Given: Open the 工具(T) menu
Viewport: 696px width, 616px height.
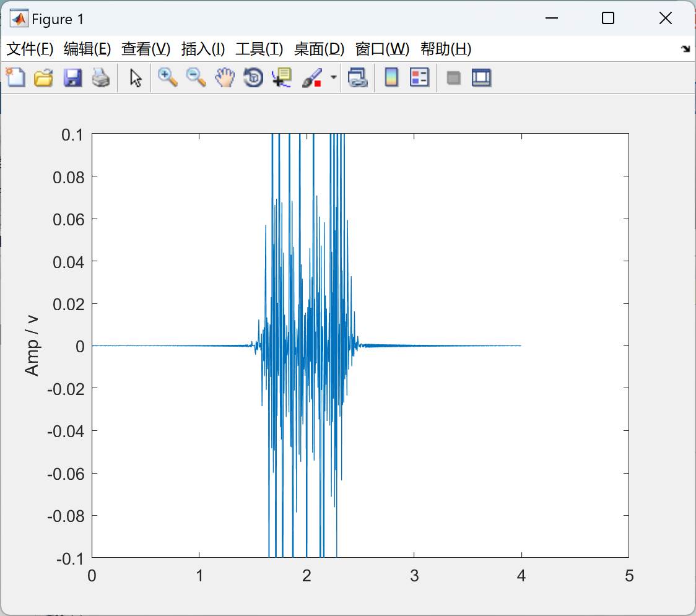Looking at the screenshot, I should 259,49.
